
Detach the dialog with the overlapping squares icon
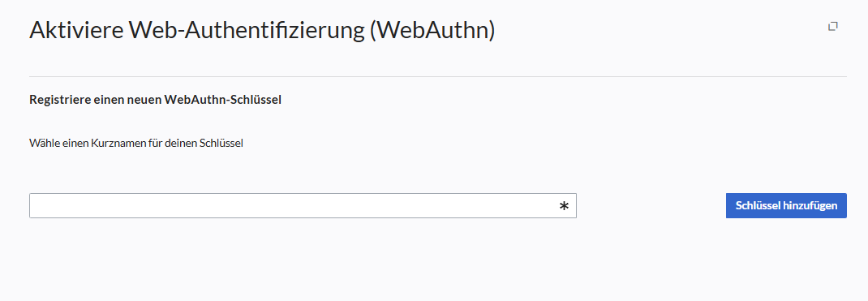tap(832, 26)
